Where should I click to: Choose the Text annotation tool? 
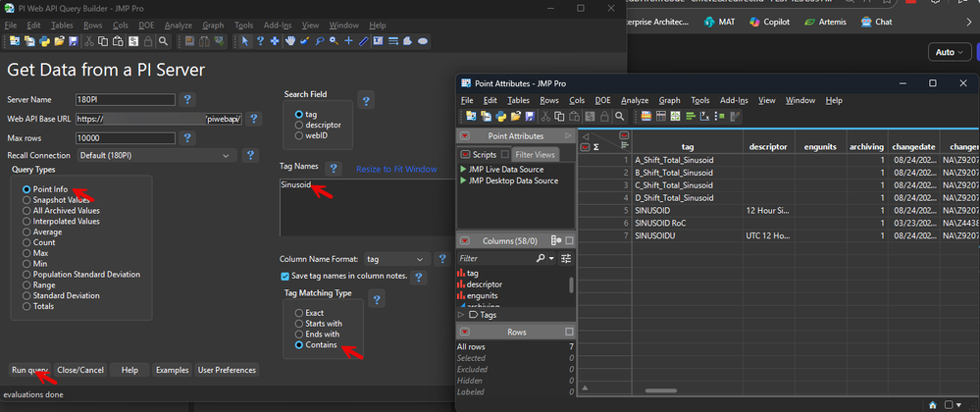tap(378, 41)
